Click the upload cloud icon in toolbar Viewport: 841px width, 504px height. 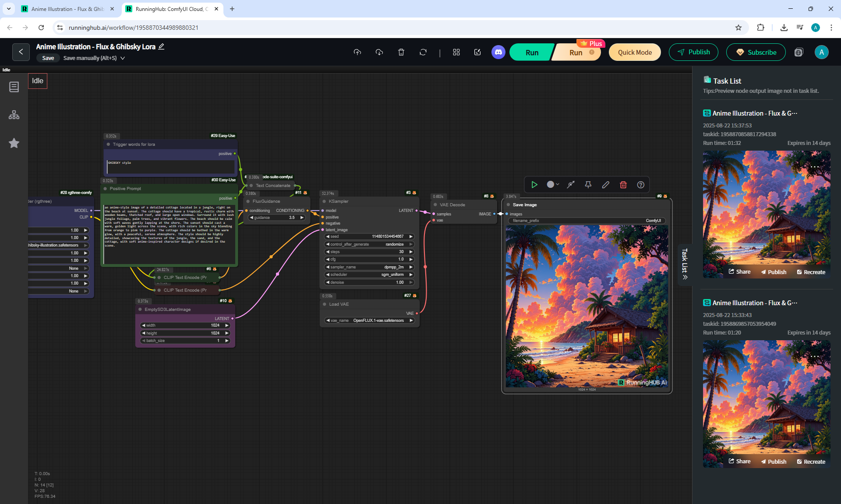point(357,52)
